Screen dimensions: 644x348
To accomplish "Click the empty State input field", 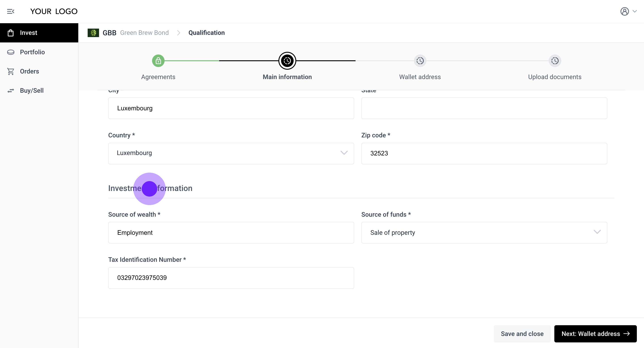I will (x=484, y=108).
